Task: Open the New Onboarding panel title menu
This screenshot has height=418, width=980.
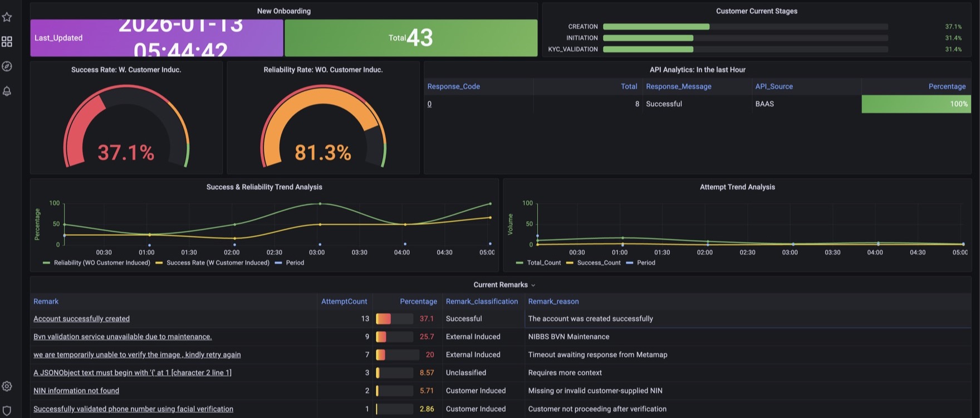Action: point(284,11)
